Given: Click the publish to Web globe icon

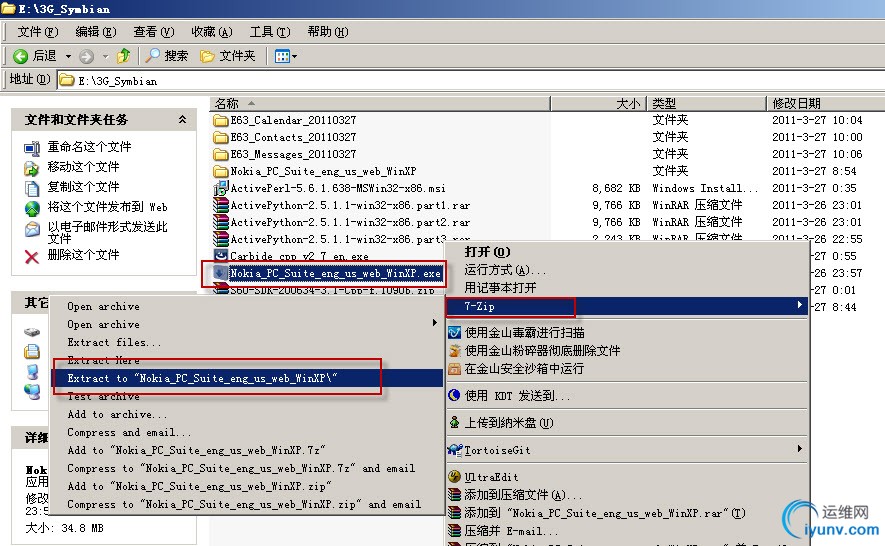Looking at the screenshot, I should point(32,208).
